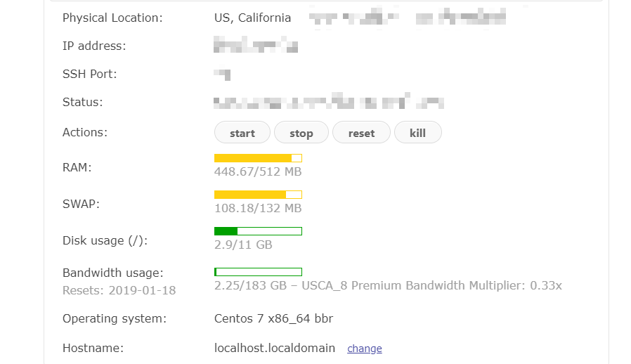Screen dimensions: 631x364
Task: Click the start button
Action: (x=242, y=133)
